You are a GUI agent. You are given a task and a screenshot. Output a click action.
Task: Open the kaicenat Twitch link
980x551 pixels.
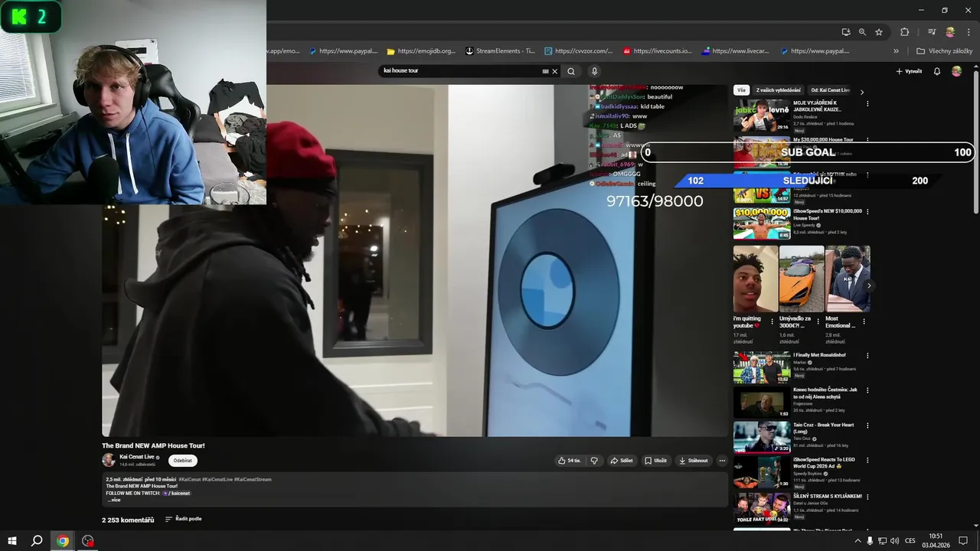(178, 493)
